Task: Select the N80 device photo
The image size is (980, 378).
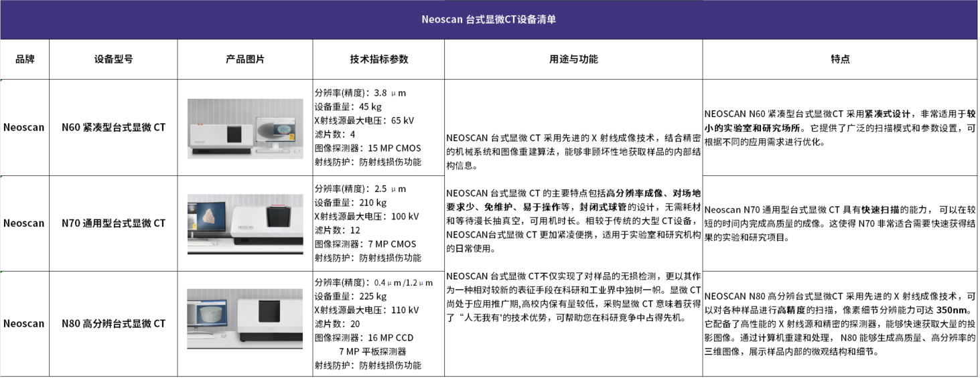Action: (x=245, y=318)
